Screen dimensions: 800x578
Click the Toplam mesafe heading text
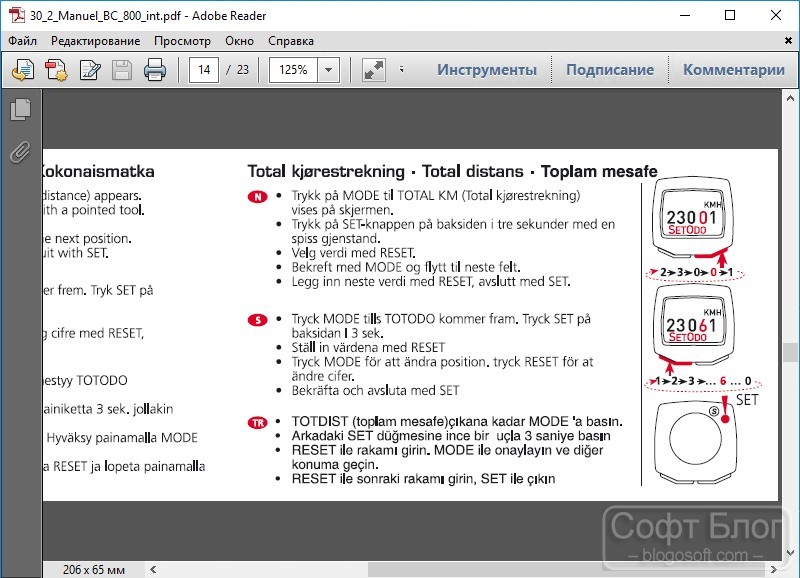coord(599,171)
